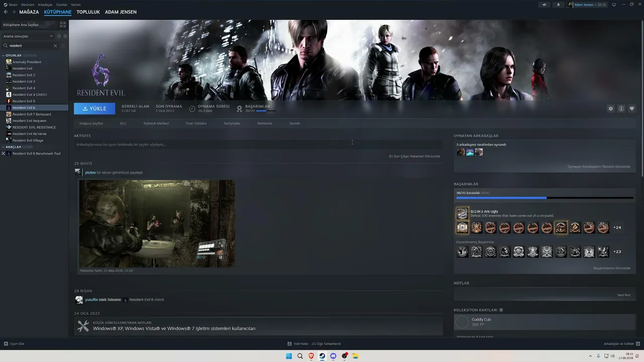Switch to the TOPLULUK tab

pyautogui.click(x=88, y=12)
